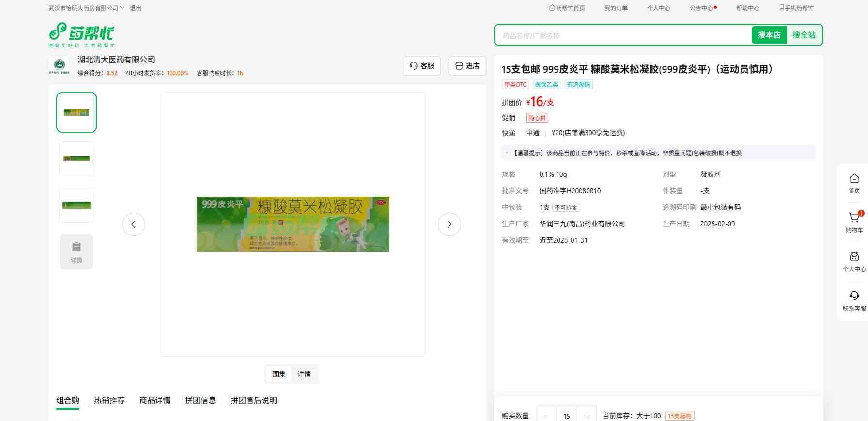Decrease purchase quantity with minus button
The height and width of the screenshot is (421, 868).
point(547,416)
